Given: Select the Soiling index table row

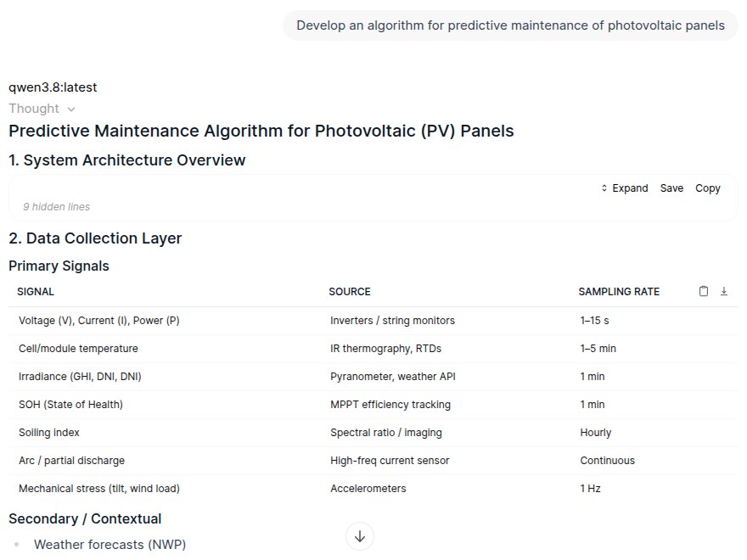Looking at the screenshot, I should 373,433.
